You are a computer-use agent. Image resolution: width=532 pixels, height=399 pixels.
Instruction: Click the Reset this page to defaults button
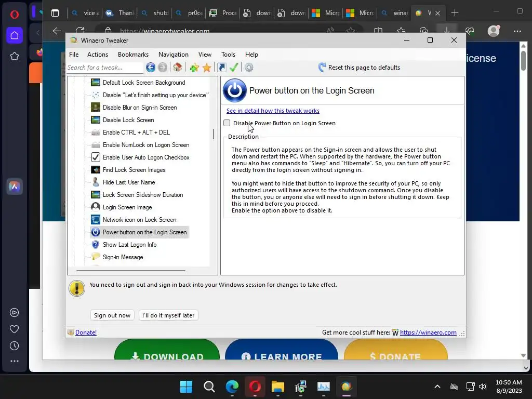click(360, 68)
